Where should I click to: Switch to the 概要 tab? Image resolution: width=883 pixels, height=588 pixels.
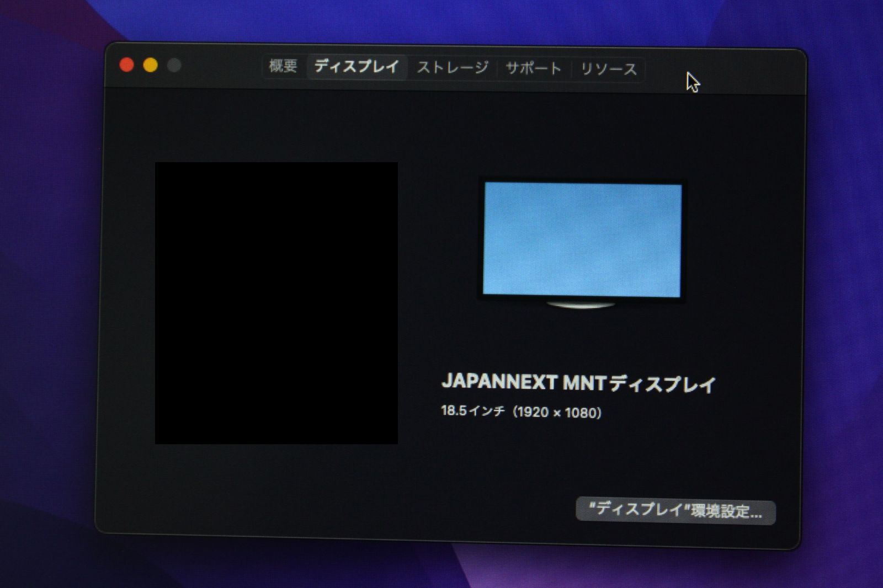(x=283, y=66)
